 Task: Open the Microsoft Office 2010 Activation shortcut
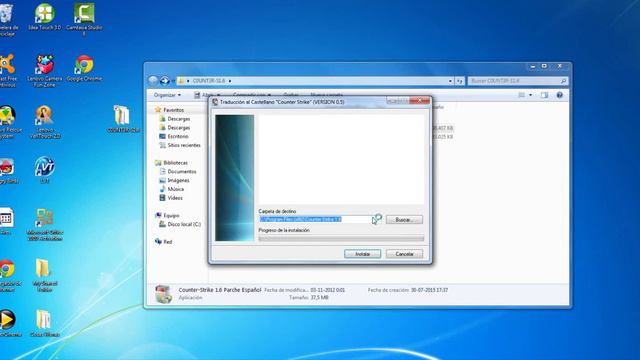point(44,224)
